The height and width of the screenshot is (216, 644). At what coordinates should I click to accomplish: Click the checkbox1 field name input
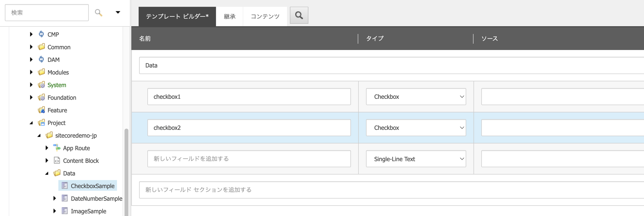tap(249, 97)
